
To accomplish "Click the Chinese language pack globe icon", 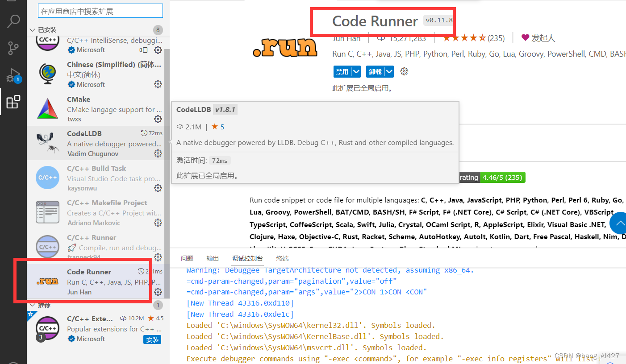I will [47, 74].
